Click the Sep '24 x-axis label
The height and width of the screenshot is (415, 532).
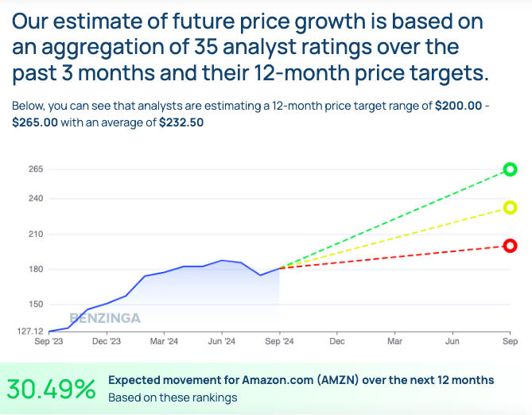click(x=279, y=343)
